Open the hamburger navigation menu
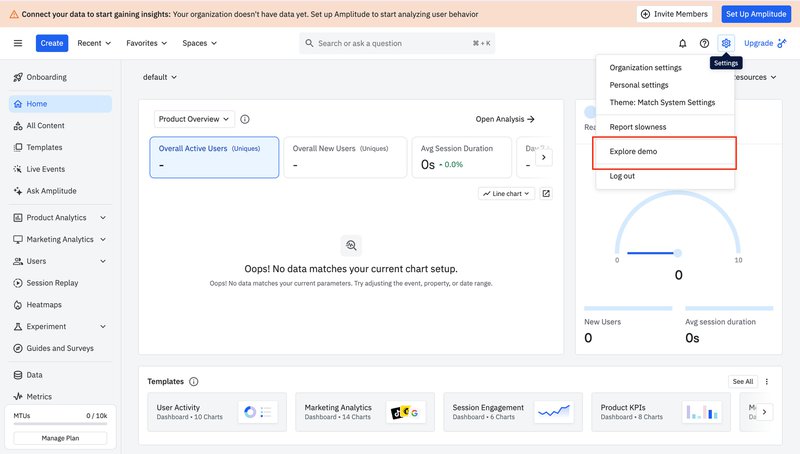Viewport: 800px width, 454px height. (18, 43)
